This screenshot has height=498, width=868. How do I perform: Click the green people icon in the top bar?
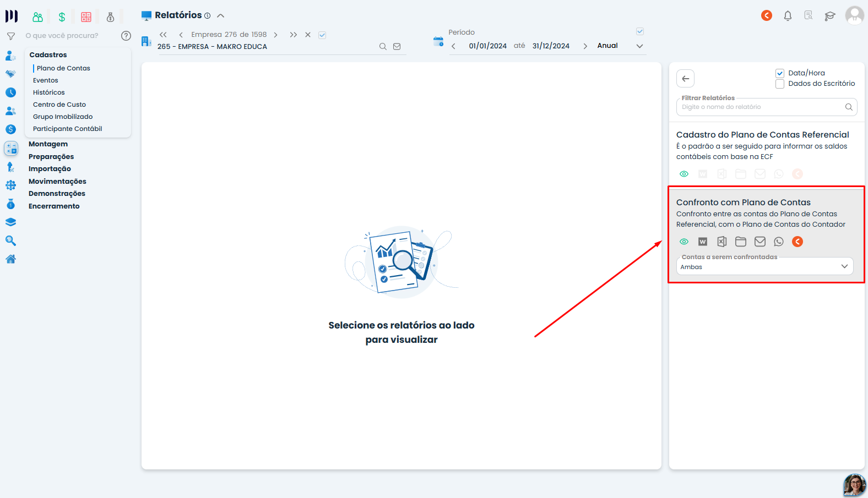[37, 17]
